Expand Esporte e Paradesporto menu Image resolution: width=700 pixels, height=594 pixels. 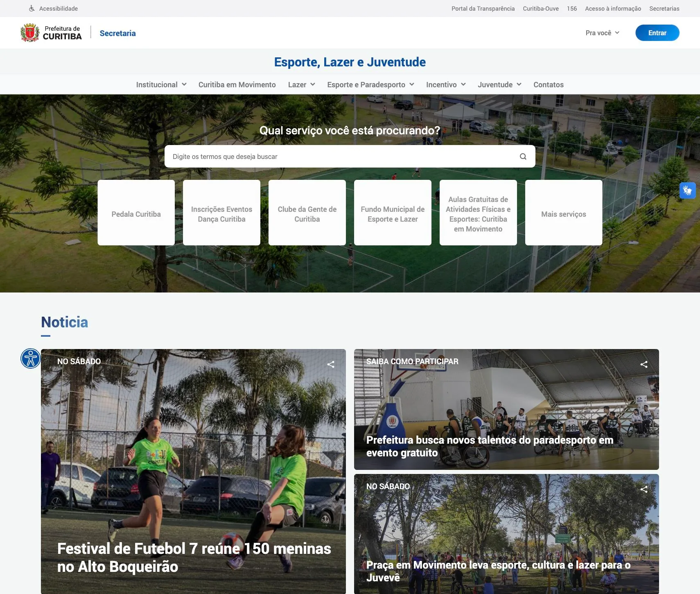point(371,84)
